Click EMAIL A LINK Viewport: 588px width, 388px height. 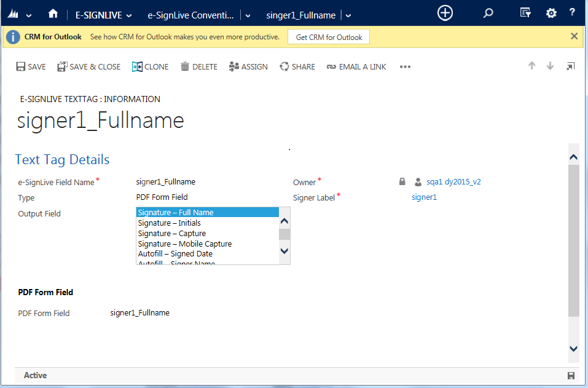[356, 67]
